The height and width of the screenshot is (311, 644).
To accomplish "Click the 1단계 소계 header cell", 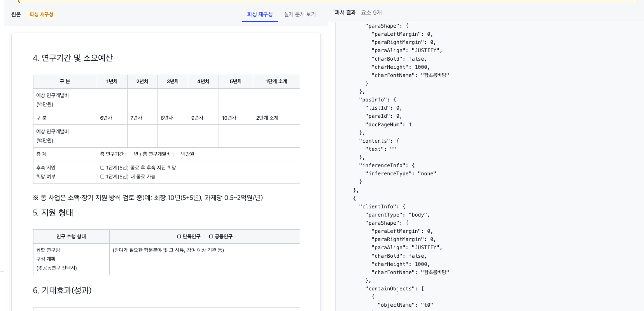I will coord(276,82).
